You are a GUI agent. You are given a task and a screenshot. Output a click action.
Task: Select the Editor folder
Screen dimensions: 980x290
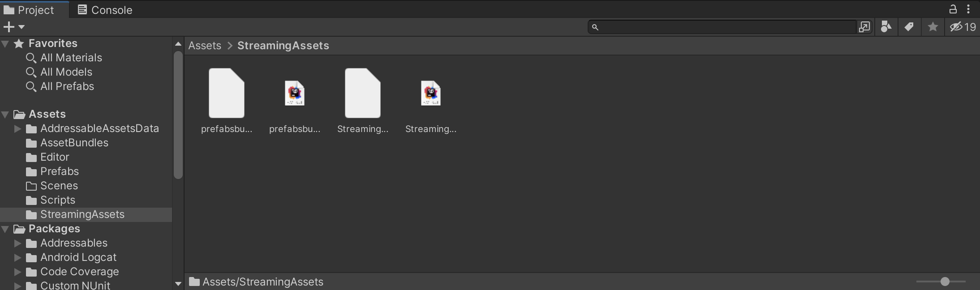pos(86,157)
